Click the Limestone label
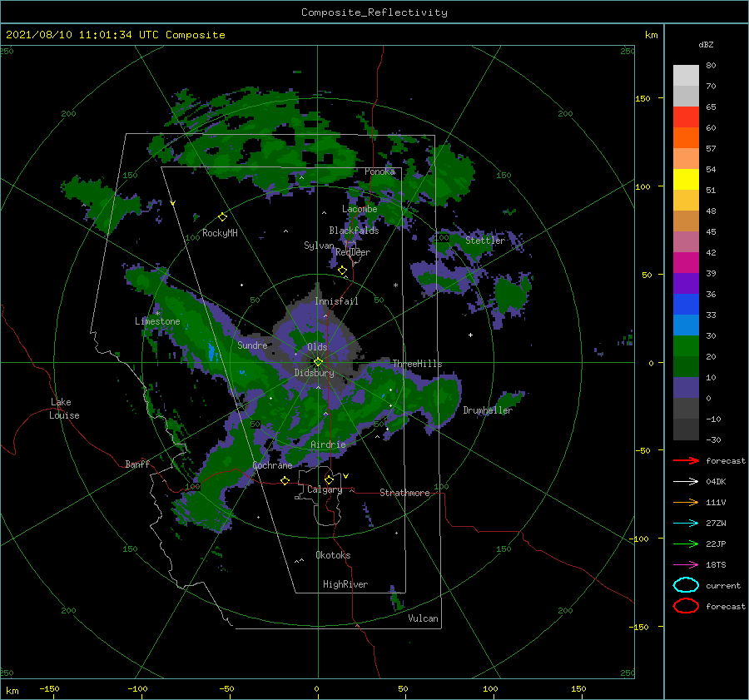749x700 pixels. pyautogui.click(x=157, y=321)
